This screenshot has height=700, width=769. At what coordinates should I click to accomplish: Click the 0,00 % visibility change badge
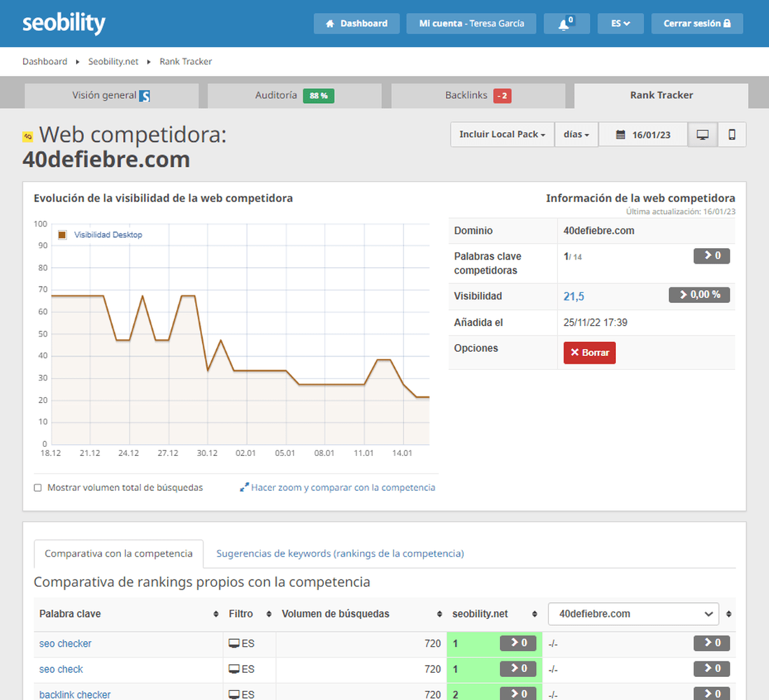[699, 295]
